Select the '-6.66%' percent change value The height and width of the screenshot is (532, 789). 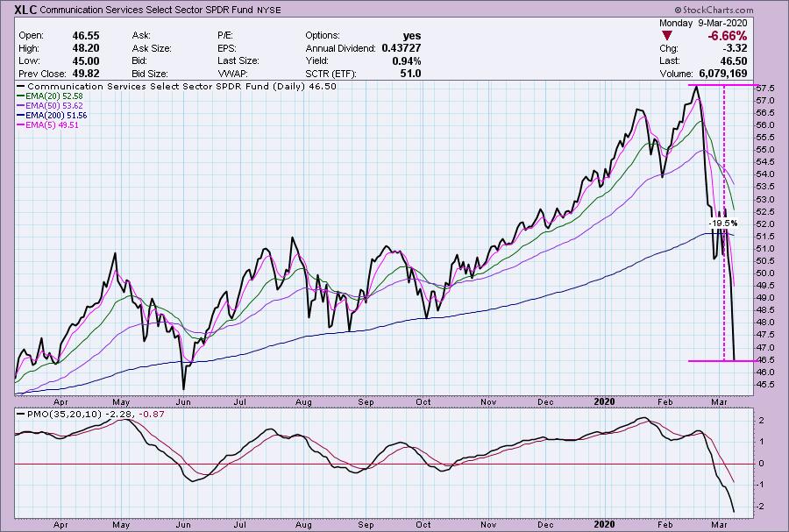tap(727, 36)
